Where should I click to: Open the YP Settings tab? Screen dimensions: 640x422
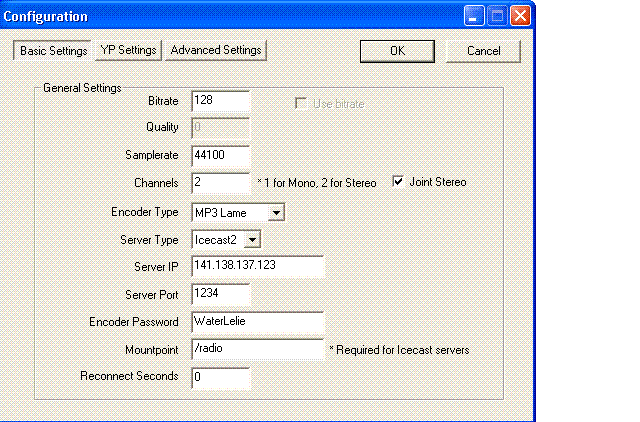(128, 50)
